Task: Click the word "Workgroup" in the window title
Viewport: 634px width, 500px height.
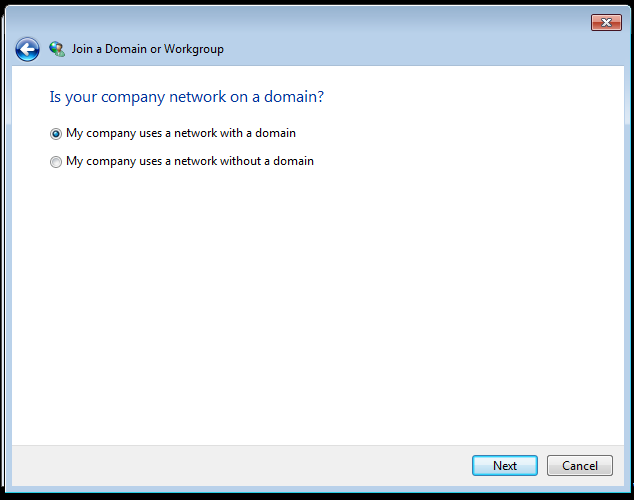Action: click(x=197, y=49)
